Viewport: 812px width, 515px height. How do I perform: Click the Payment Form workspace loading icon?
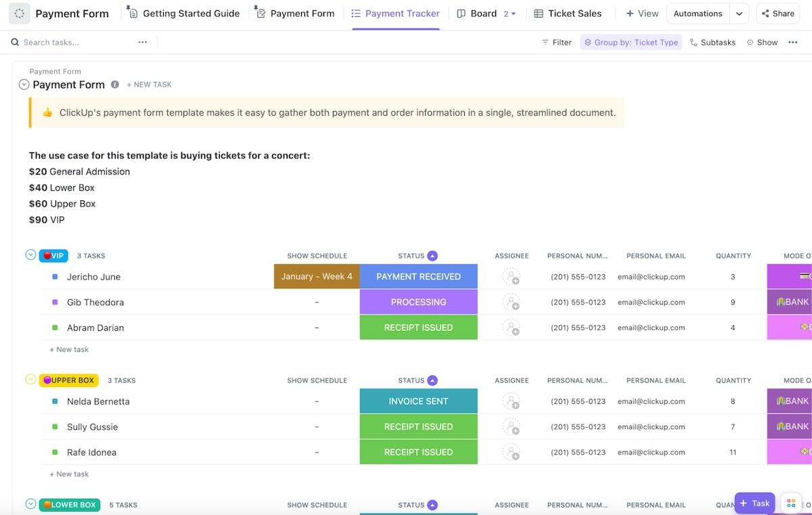(x=19, y=14)
